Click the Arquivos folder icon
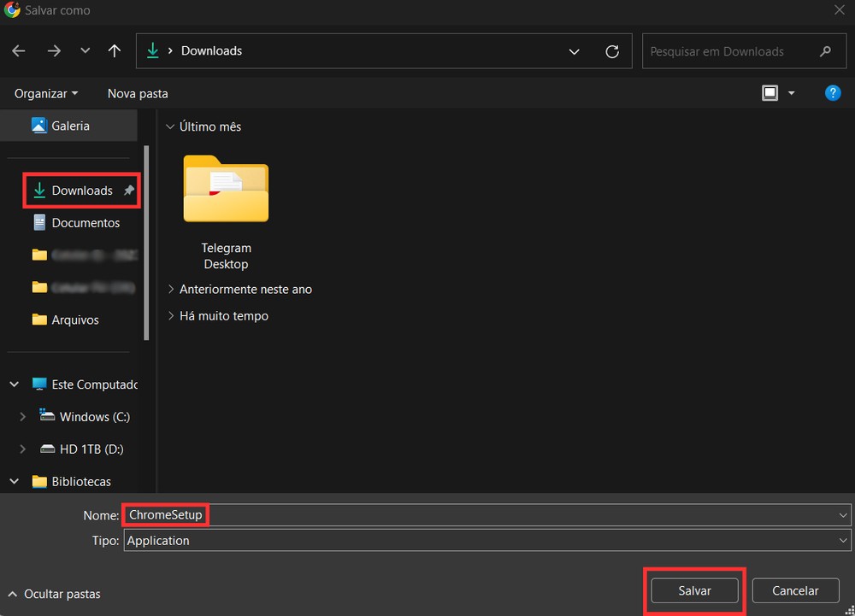 39,320
